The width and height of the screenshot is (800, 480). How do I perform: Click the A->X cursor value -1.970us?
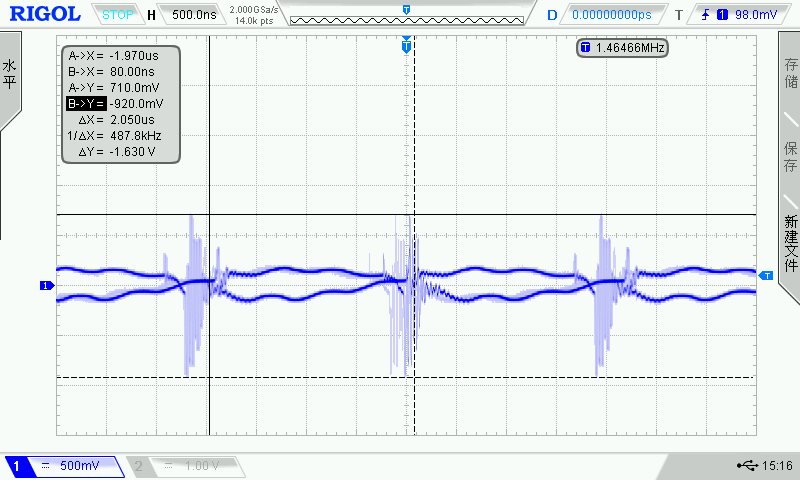(134, 56)
